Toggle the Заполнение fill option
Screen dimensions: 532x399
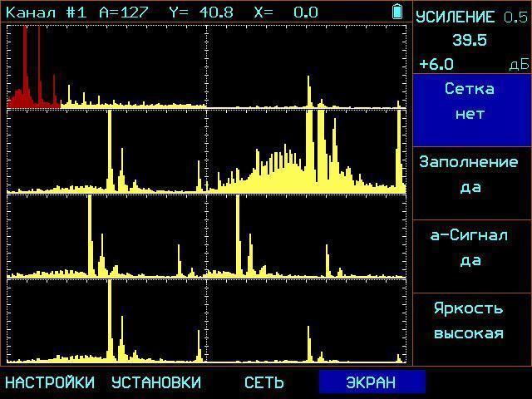click(470, 174)
